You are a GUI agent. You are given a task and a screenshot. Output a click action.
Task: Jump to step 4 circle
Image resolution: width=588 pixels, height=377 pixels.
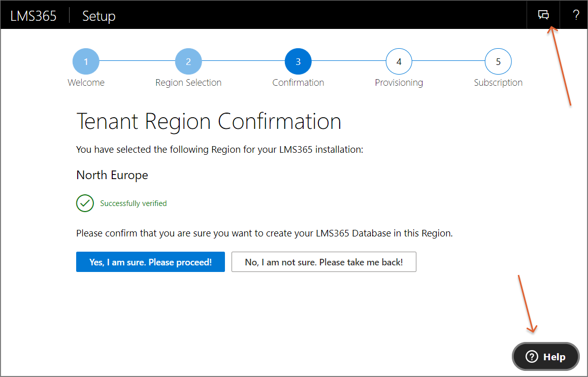coord(399,62)
